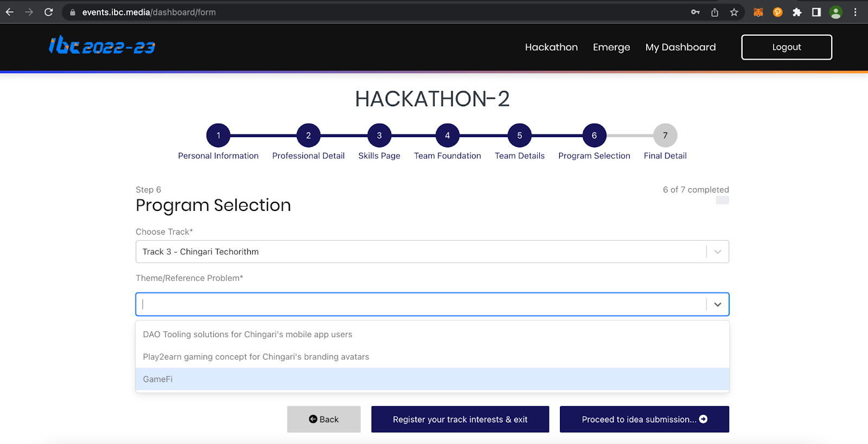Select step 2 circle

pyautogui.click(x=309, y=136)
